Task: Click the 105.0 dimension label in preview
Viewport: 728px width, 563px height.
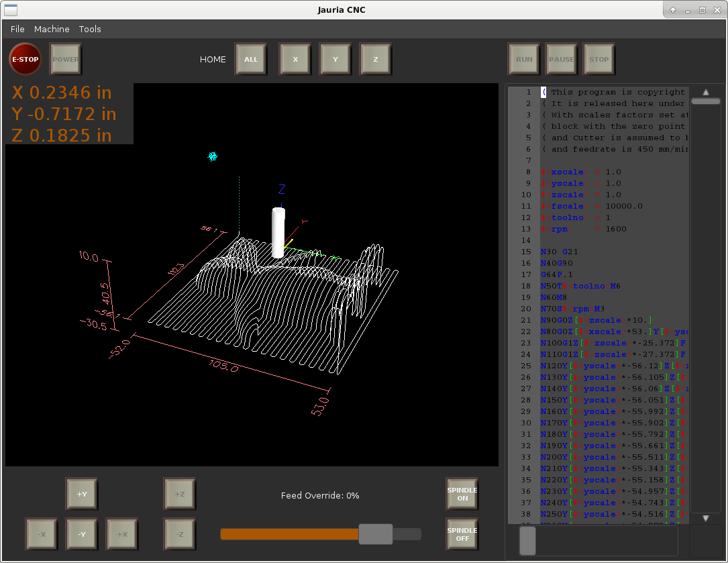Action: pos(224,366)
